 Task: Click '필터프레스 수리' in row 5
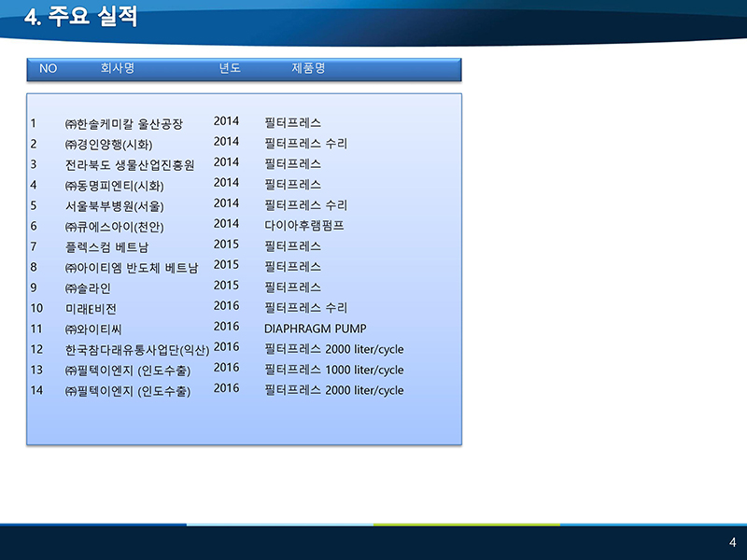(x=306, y=204)
